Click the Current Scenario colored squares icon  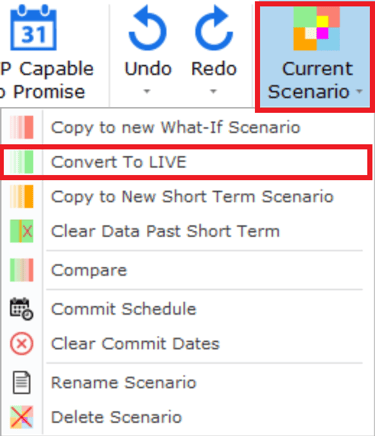316,29
